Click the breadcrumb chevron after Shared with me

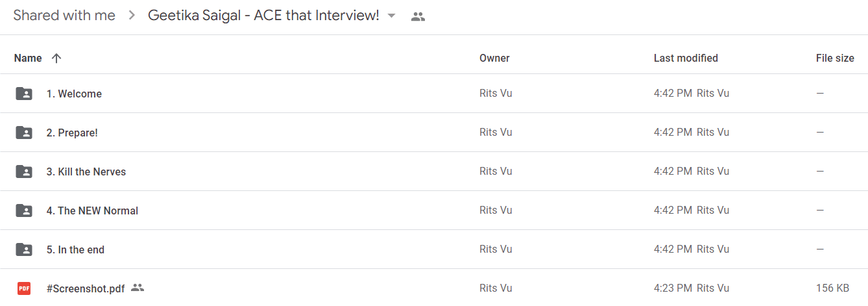(x=132, y=16)
